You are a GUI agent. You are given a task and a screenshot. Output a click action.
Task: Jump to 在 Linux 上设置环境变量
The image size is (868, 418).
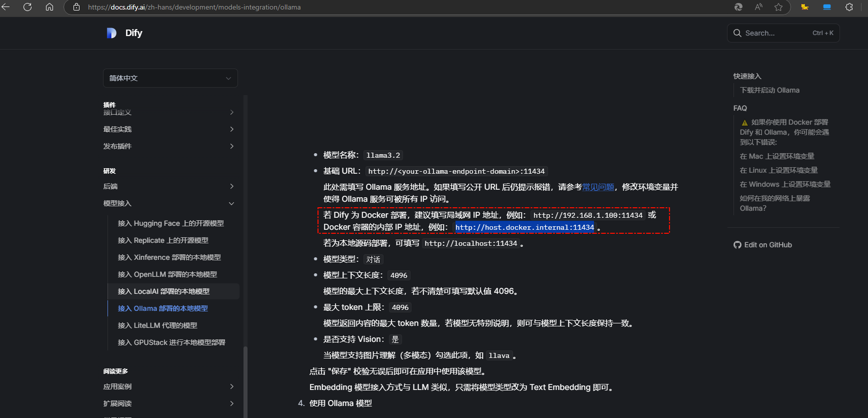tap(779, 170)
